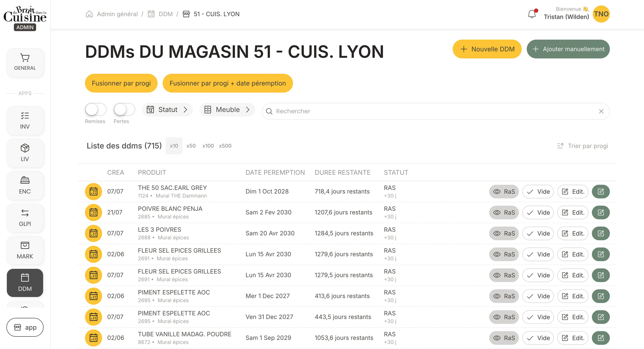The image size is (644, 349).
Task: Toggle the Remises switch
Action: pos(96,110)
